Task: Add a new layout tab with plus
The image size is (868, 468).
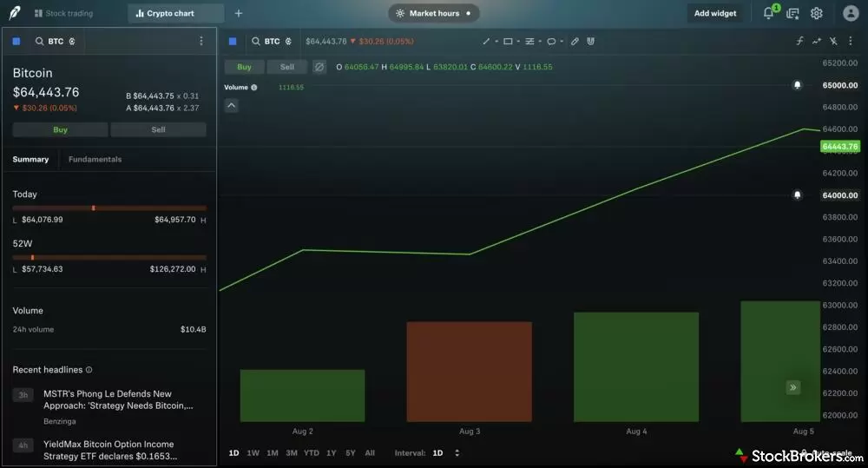Action: coord(239,13)
